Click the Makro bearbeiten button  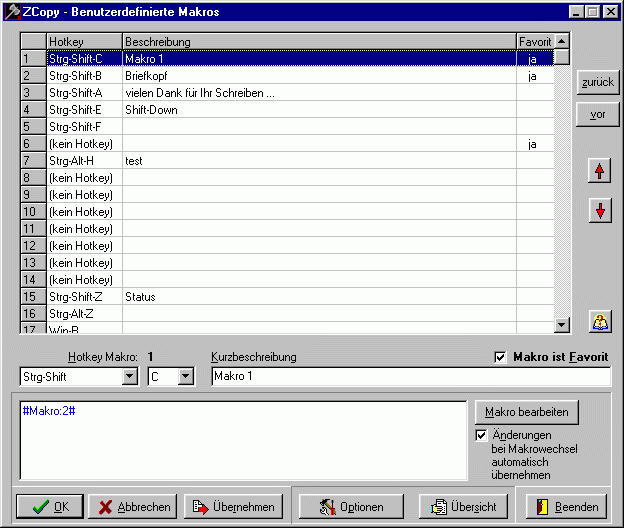(526, 412)
